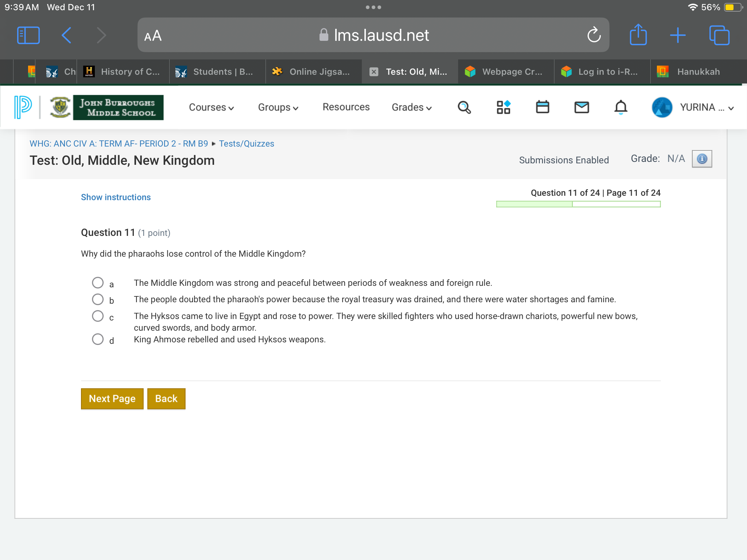Tap the Wi-Fi status icon
Screen dimensions: 747x560
point(692,7)
